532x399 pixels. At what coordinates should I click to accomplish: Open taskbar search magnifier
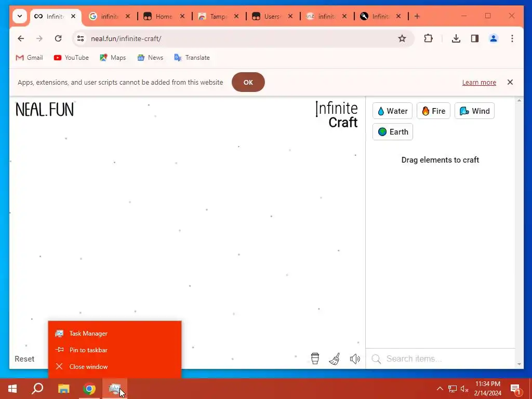click(x=37, y=389)
